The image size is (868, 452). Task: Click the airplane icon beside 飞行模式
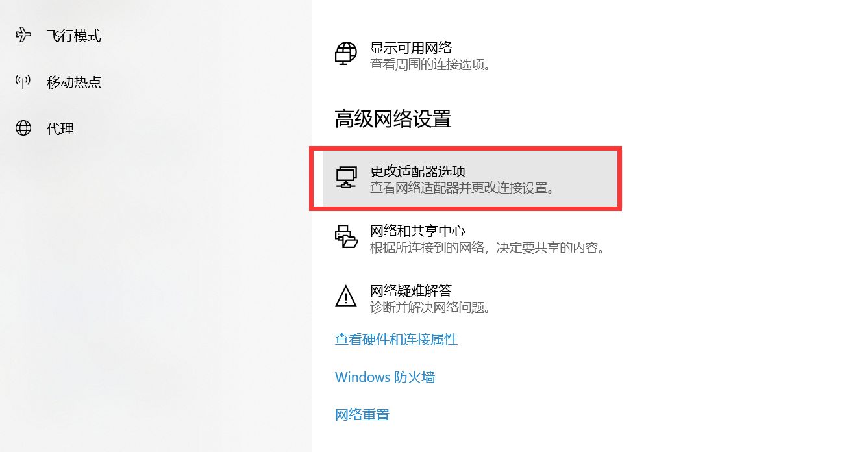click(x=23, y=35)
